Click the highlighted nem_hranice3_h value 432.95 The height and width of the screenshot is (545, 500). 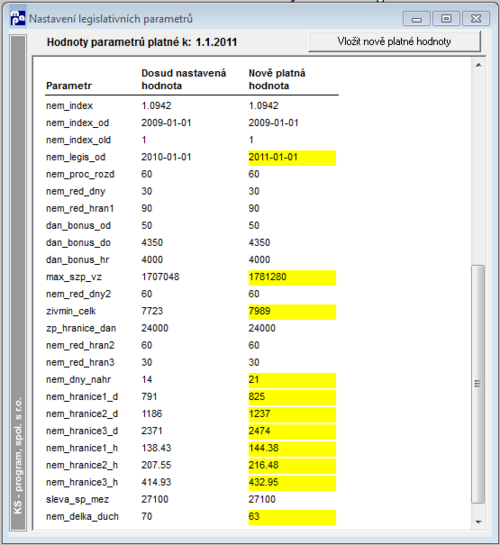point(292,483)
